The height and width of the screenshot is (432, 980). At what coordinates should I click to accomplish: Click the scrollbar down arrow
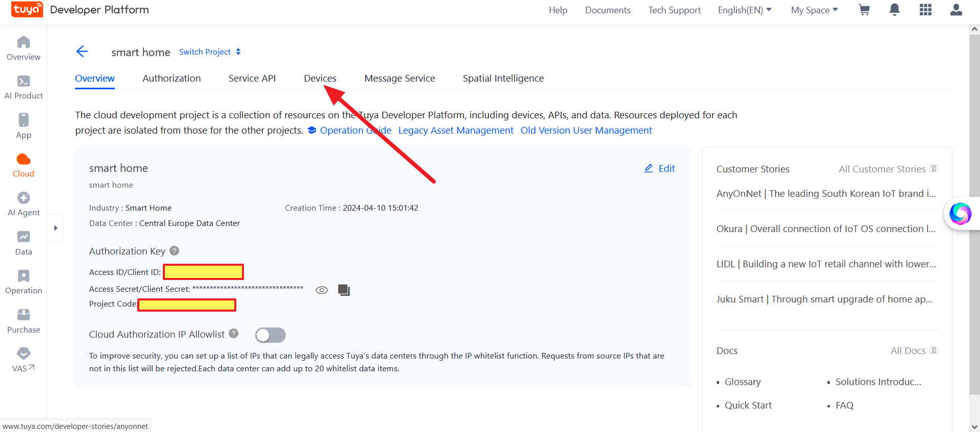(x=974, y=427)
